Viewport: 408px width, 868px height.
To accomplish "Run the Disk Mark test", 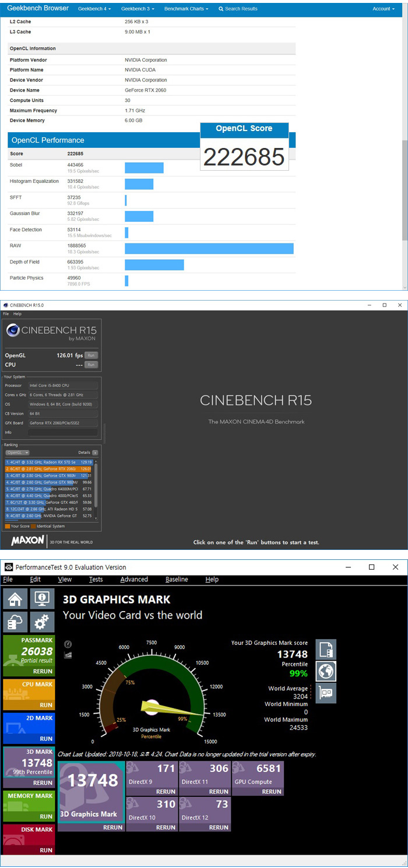I will (46, 851).
